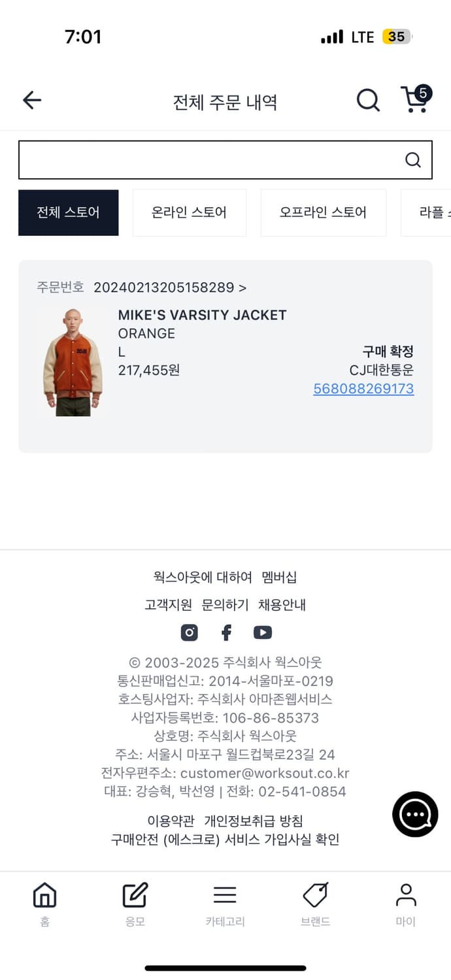Tap the back arrow icon

click(x=32, y=100)
